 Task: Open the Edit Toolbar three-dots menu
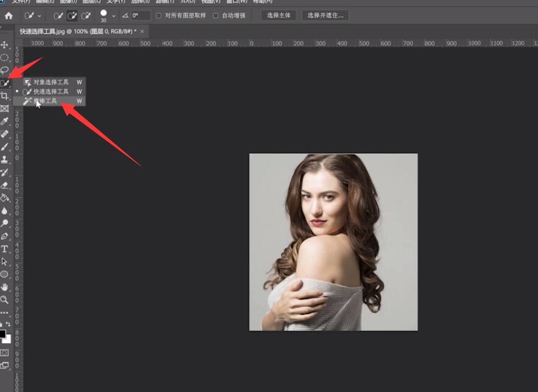pos(4,312)
